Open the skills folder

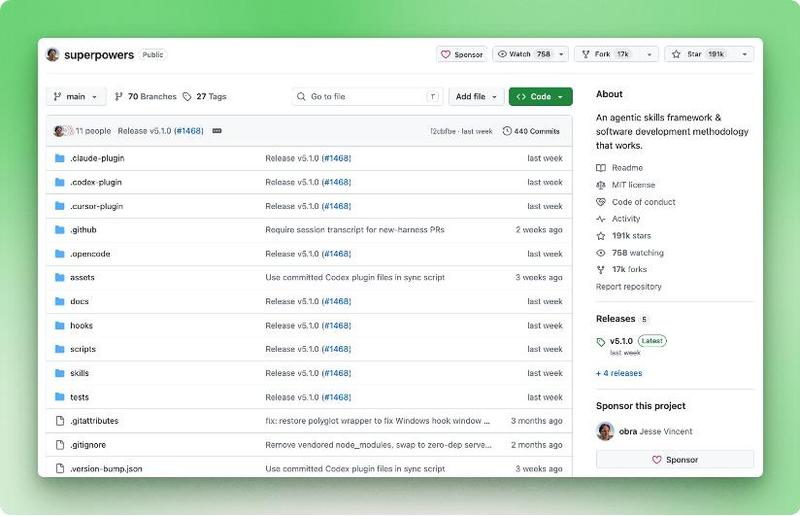point(80,373)
